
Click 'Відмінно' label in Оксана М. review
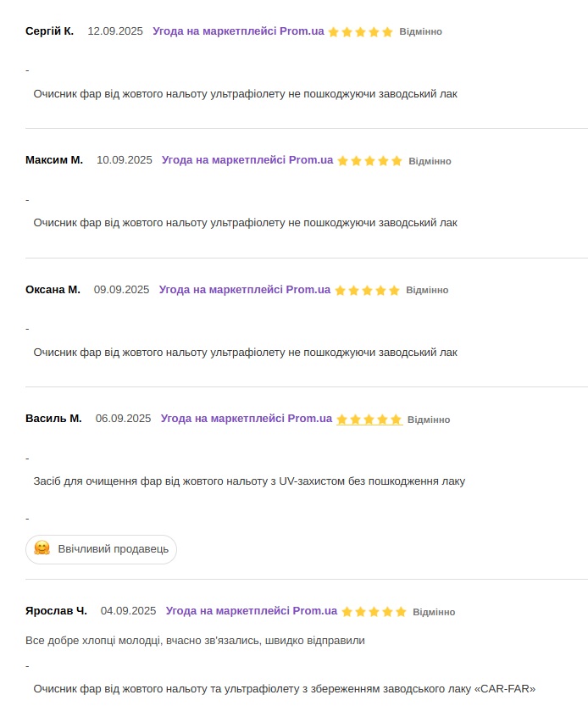click(427, 290)
